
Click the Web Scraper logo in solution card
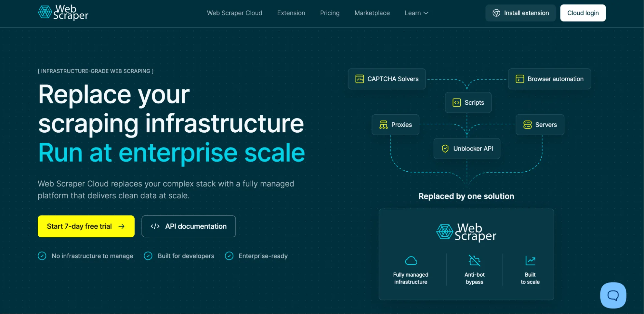point(466,232)
